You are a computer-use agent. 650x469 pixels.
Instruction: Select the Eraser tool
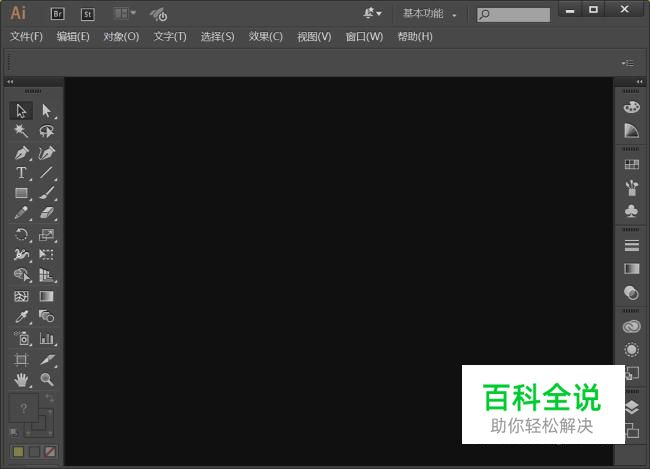point(46,213)
